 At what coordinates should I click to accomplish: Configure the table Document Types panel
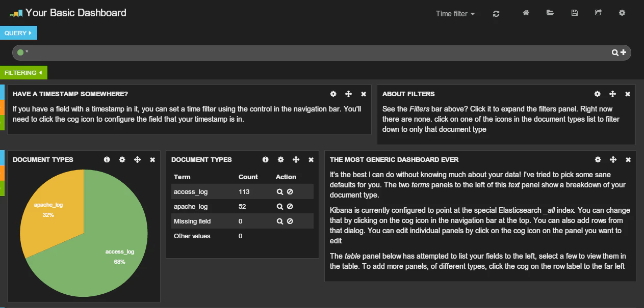(281, 159)
